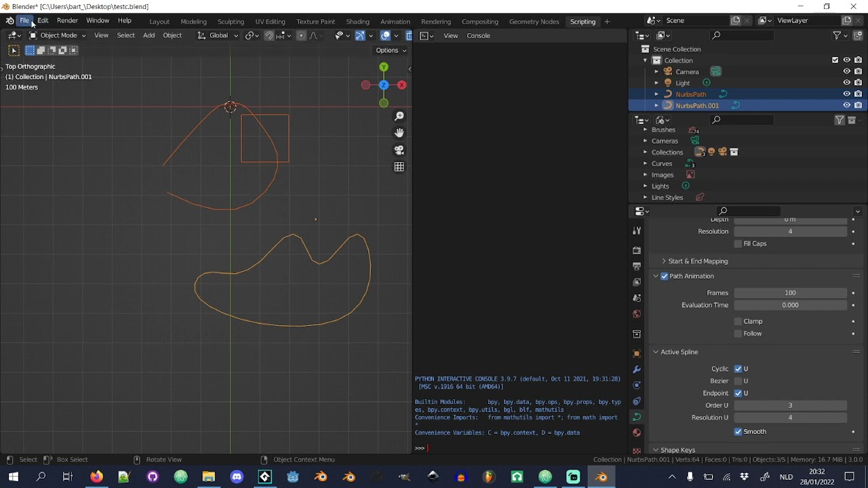Expand Brushes in the data browser
The image size is (868, 488).
645,129
